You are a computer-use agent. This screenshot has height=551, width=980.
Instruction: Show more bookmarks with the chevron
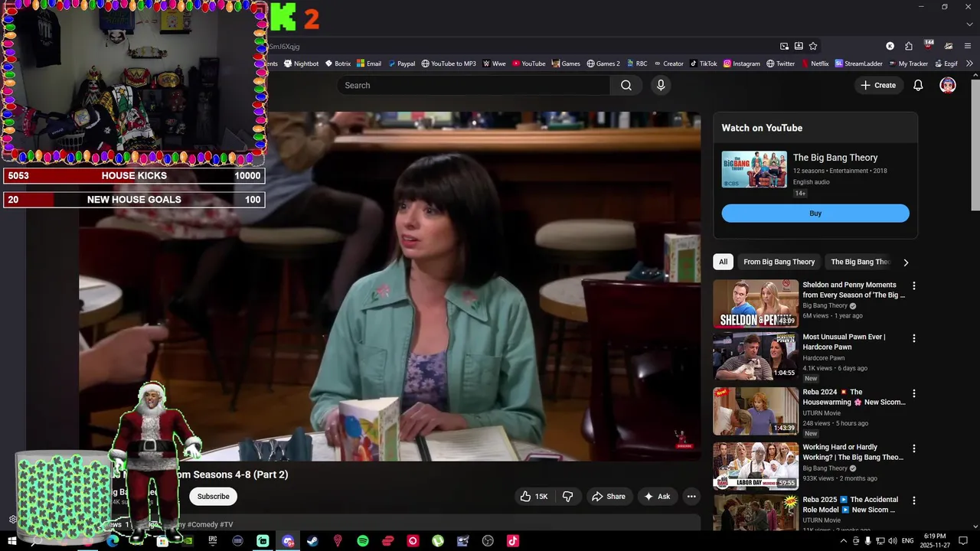coord(969,64)
